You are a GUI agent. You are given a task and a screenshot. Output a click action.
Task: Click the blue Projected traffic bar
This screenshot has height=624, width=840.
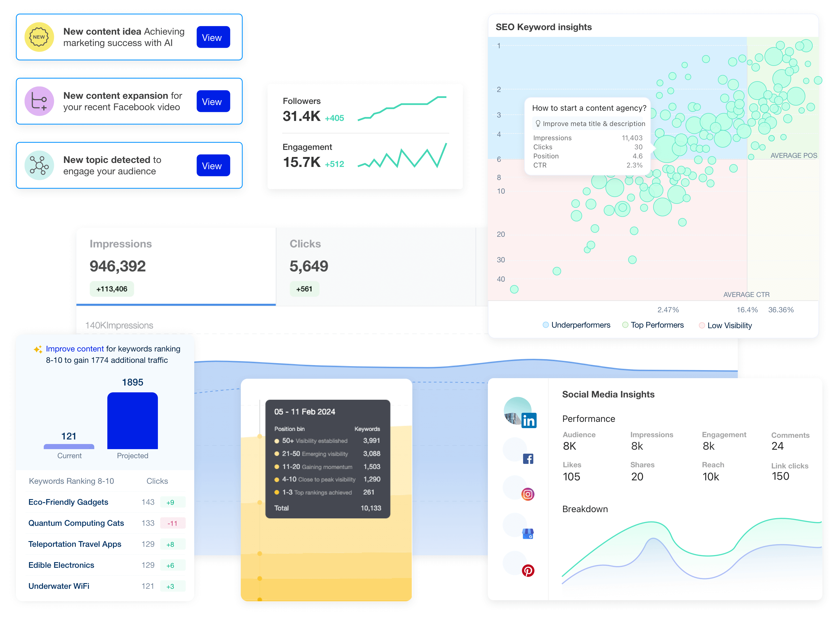[x=132, y=421]
